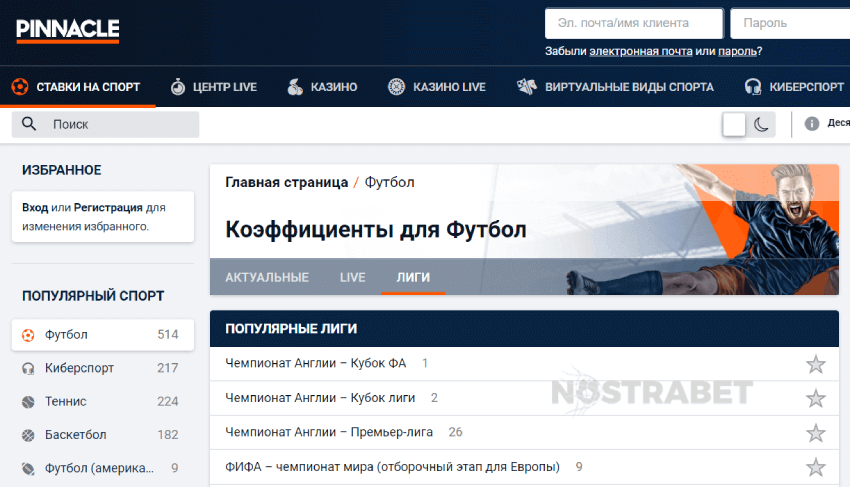
Task: Favorite Чемпионат Англии – Кубок ФА star
Action: pyautogui.click(x=815, y=364)
